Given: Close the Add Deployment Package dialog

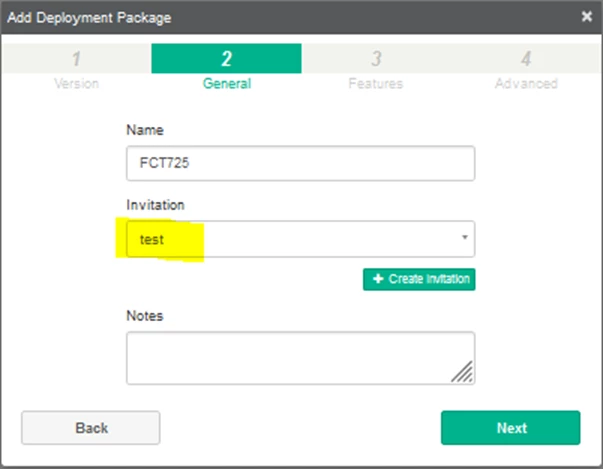Looking at the screenshot, I should 586,17.
